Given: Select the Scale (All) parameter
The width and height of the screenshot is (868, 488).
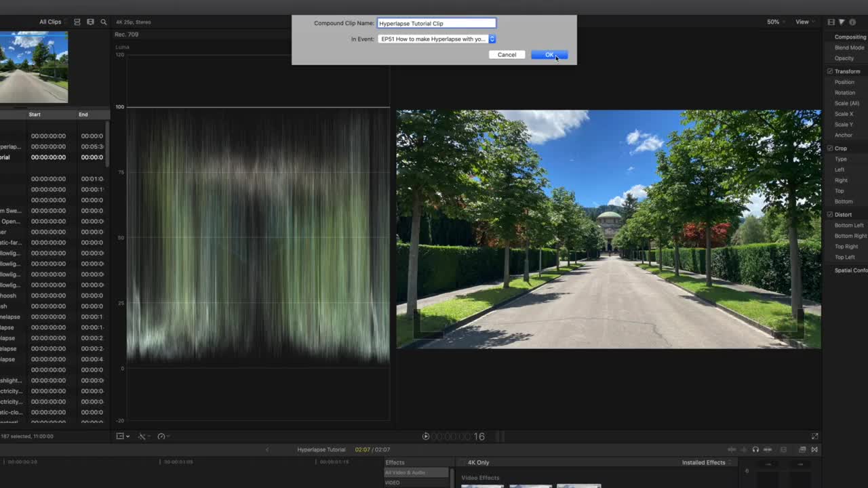Looking at the screenshot, I should [x=847, y=103].
